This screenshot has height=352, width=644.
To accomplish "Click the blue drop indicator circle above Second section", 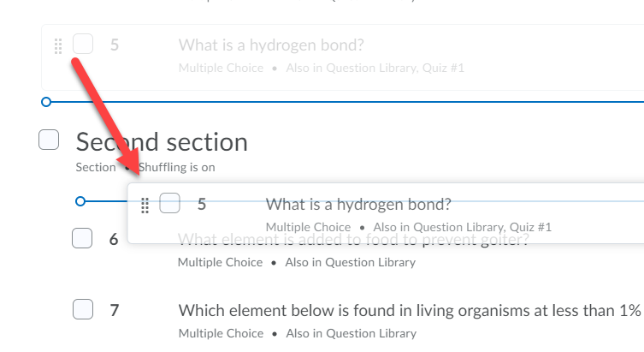I will [46, 102].
